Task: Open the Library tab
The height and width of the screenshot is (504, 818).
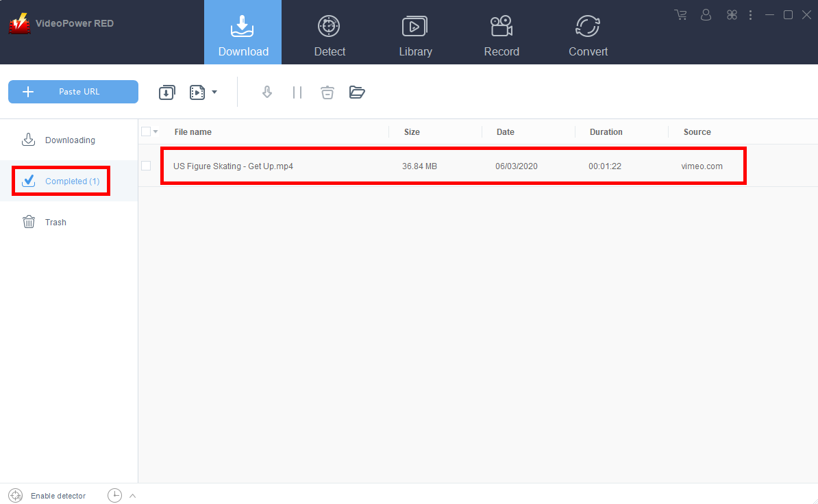Action: [415, 32]
